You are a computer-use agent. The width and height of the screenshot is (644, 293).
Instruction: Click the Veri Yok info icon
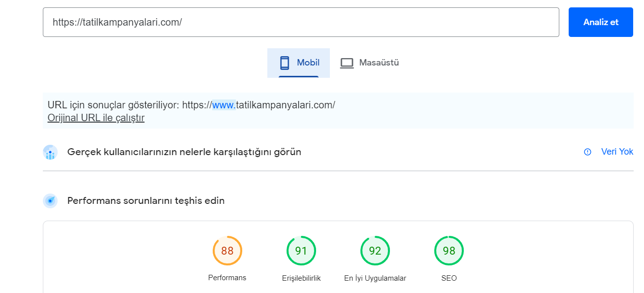click(587, 152)
